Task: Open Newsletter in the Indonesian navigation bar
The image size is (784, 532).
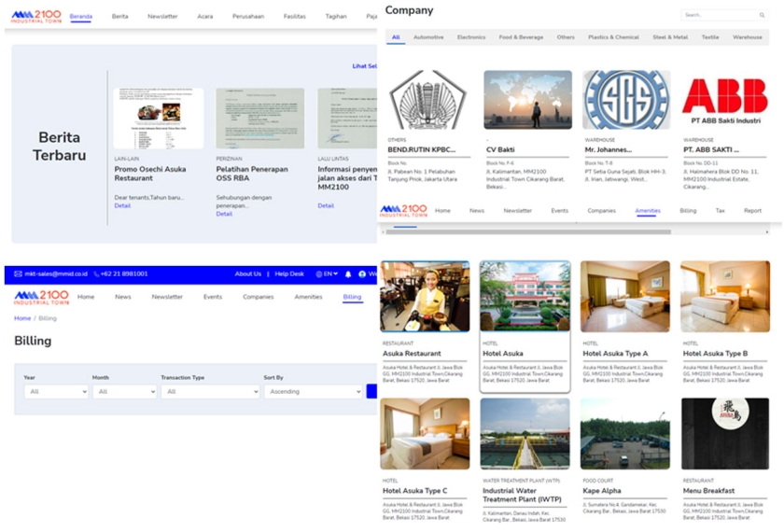Action: point(162,17)
